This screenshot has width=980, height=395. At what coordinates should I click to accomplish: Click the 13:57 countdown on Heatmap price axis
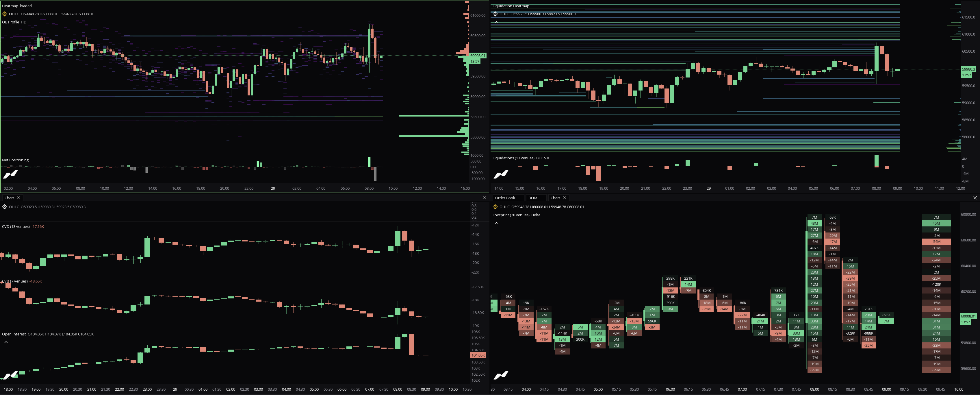coord(475,61)
